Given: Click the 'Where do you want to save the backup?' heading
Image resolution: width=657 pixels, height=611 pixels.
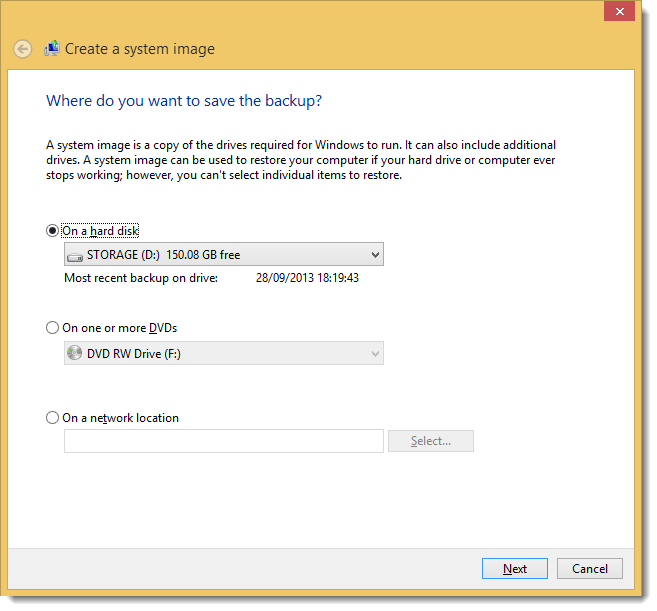Looking at the screenshot, I should 184,101.
